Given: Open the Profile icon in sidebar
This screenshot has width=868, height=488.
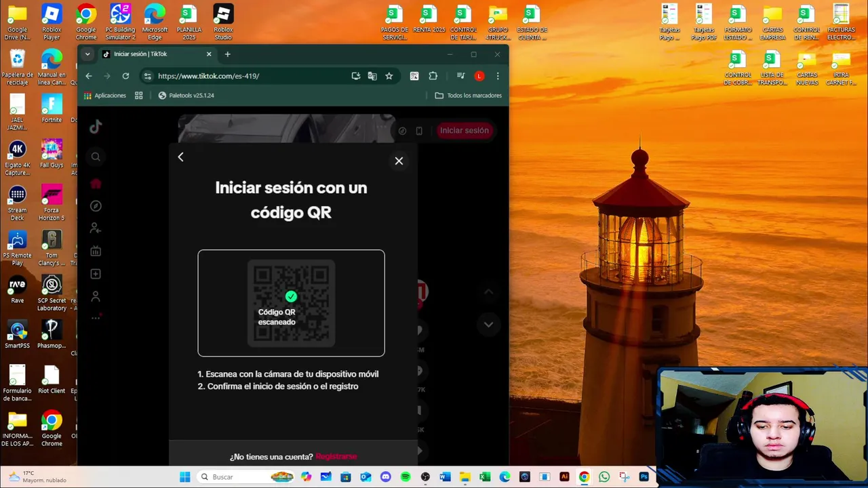Looking at the screenshot, I should pos(96,296).
